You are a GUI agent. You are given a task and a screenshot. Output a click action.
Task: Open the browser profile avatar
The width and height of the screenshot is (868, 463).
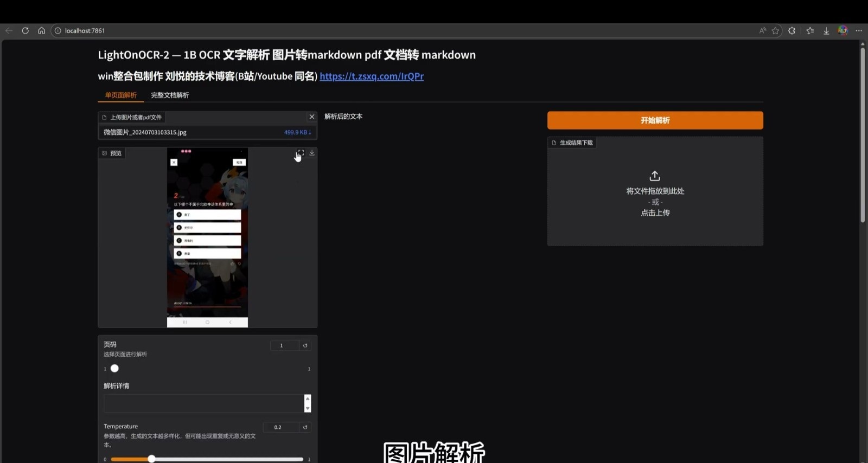[x=843, y=30]
